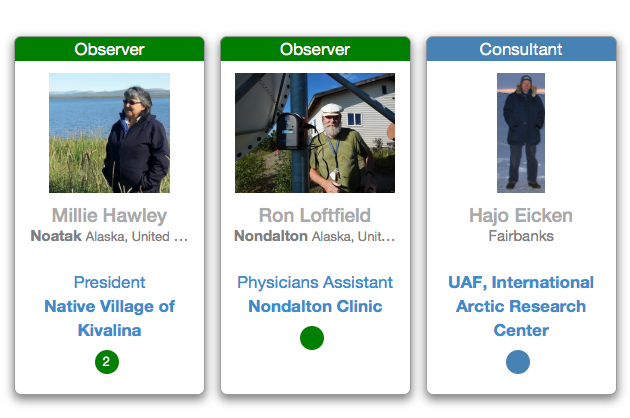Select Millie Hawley's Observer header
This screenshot has width=630, height=418.
tap(109, 49)
